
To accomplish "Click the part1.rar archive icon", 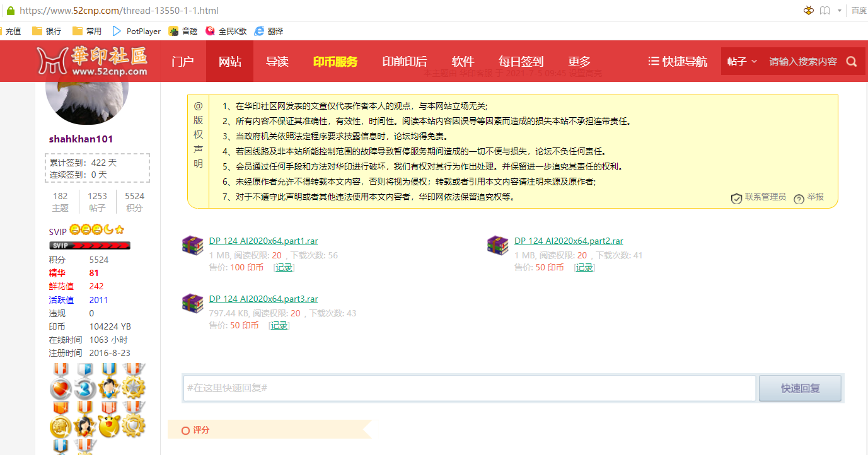I will [192, 245].
